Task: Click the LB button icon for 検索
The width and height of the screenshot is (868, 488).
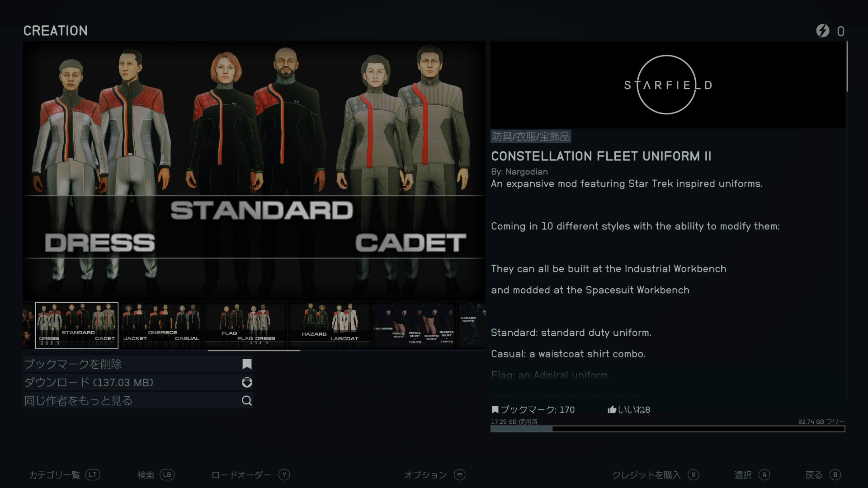Action: (167, 474)
